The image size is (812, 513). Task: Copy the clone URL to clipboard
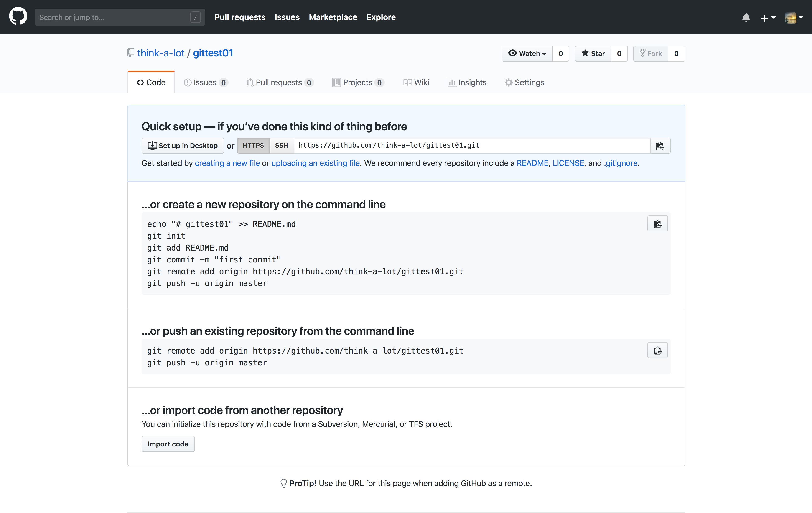[660, 146]
